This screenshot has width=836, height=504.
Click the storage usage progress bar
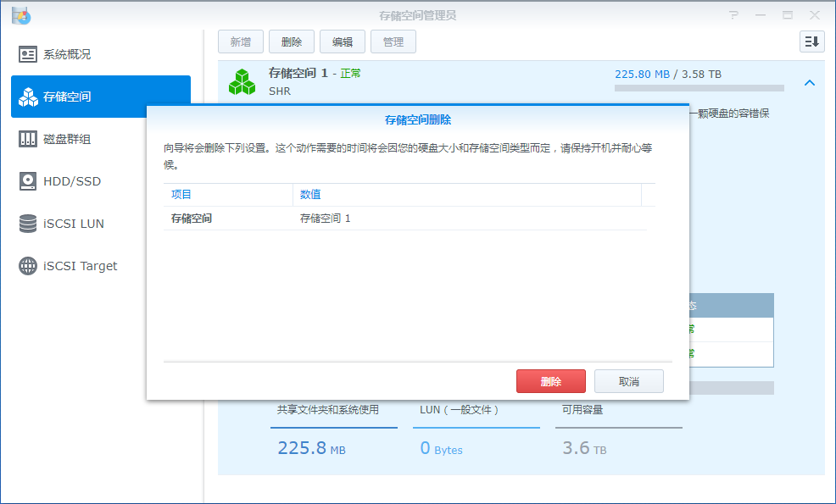coord(699,87)
